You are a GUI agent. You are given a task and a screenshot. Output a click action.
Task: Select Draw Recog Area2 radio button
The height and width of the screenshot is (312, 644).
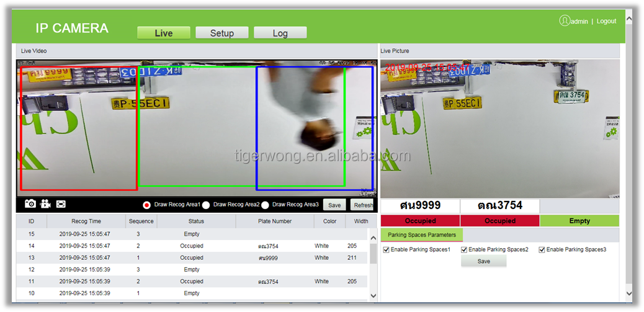[206, 205]
